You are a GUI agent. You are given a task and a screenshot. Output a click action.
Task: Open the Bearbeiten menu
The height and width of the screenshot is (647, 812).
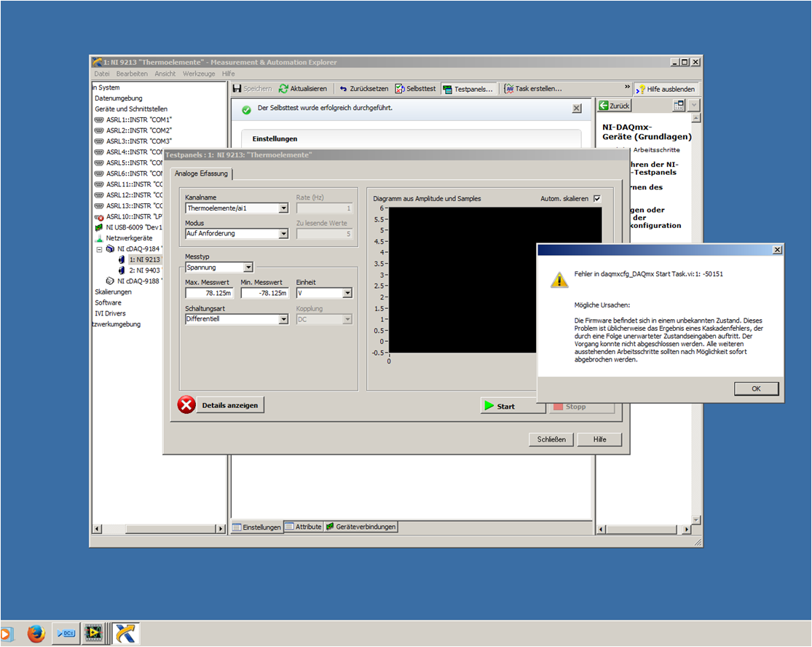[x=132, y=73]
